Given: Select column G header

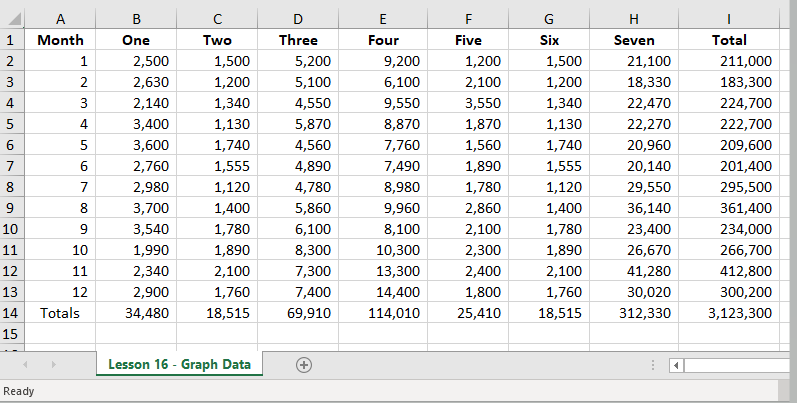Looking at the screenshot, I should [x=549, y=19].
